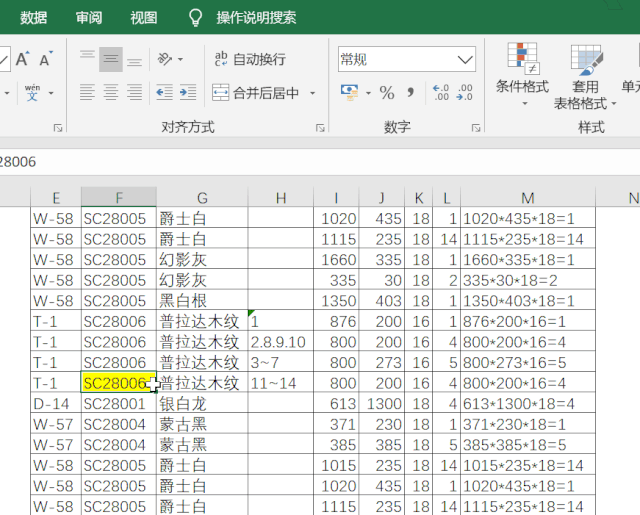Expand the 合并后居中 dropdown arrow
The image size is (640, 515).
click(x=313, y=93)
